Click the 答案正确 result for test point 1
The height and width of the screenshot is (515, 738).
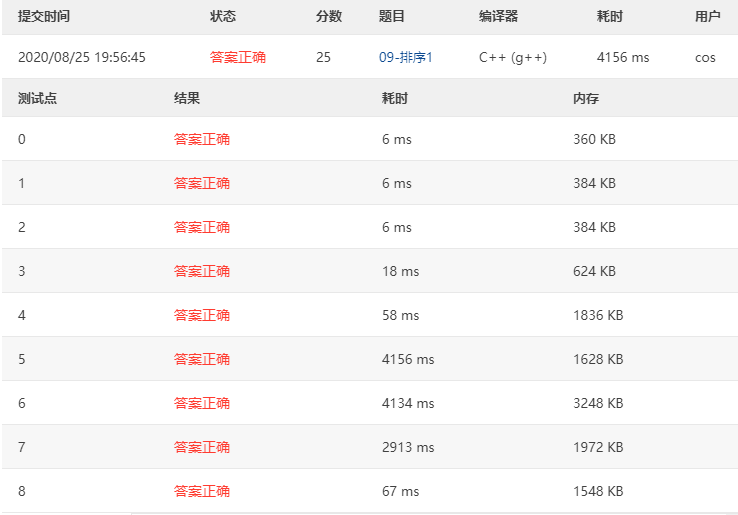(x=201, y=183)
